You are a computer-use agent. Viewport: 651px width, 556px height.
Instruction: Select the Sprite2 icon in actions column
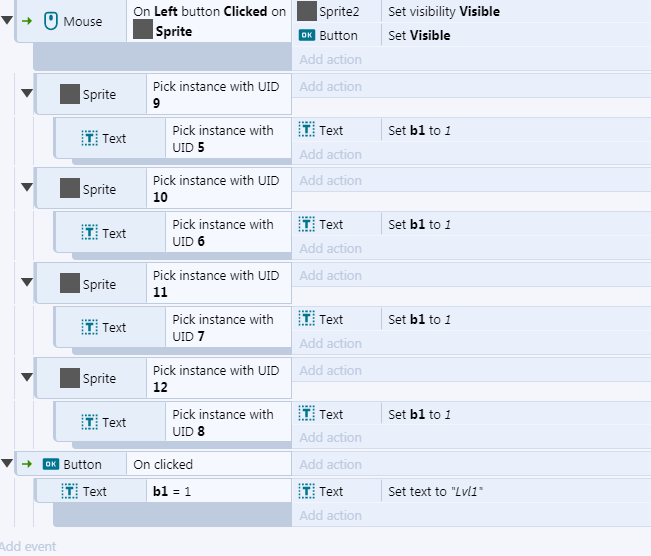tap(307, 11)
